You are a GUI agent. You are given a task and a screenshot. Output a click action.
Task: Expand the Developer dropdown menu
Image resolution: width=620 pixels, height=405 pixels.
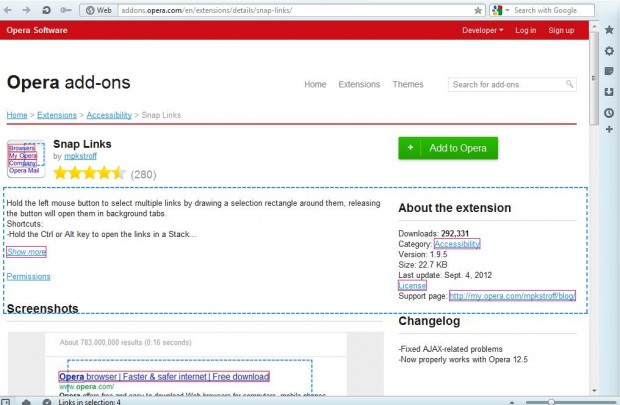pos(482,30)
